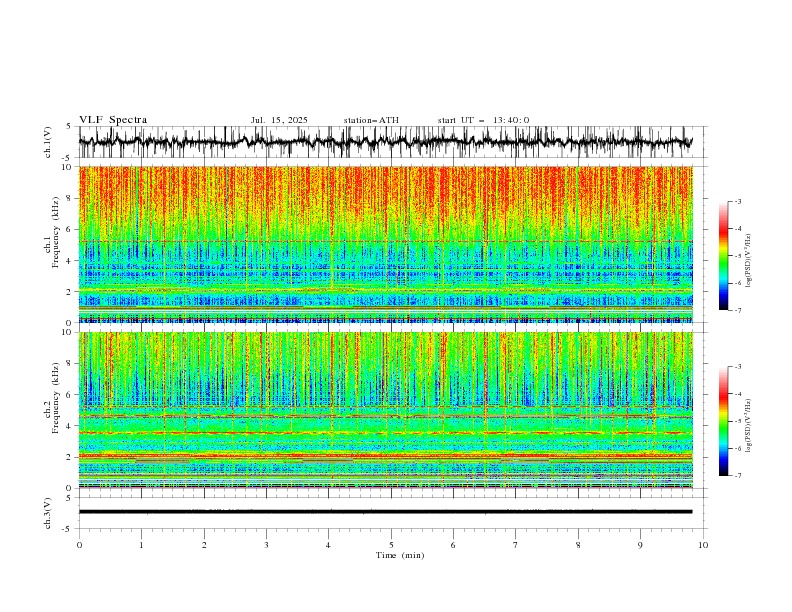This screenshot has width=792, height=612.
Task: Click the ch.2 spectrogram panel
Action: point(386,410)
